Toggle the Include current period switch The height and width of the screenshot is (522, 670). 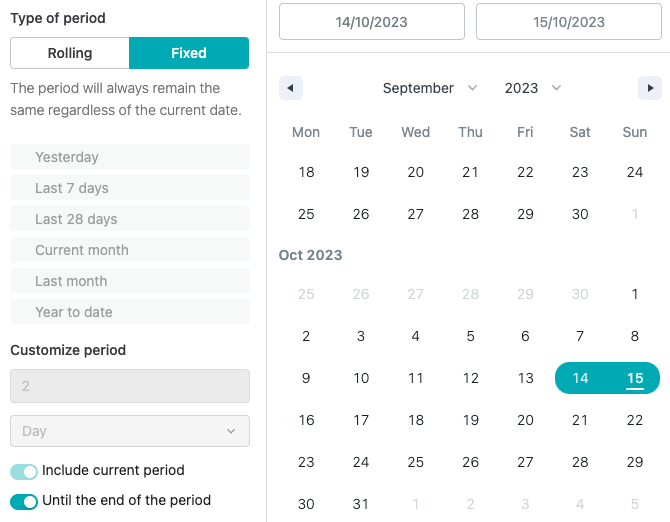click(x=24, y=472)
